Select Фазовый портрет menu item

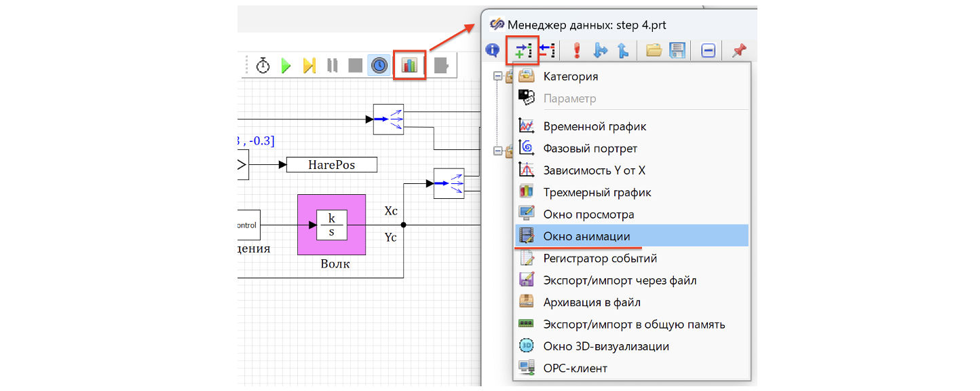click(x=632, y=148)
